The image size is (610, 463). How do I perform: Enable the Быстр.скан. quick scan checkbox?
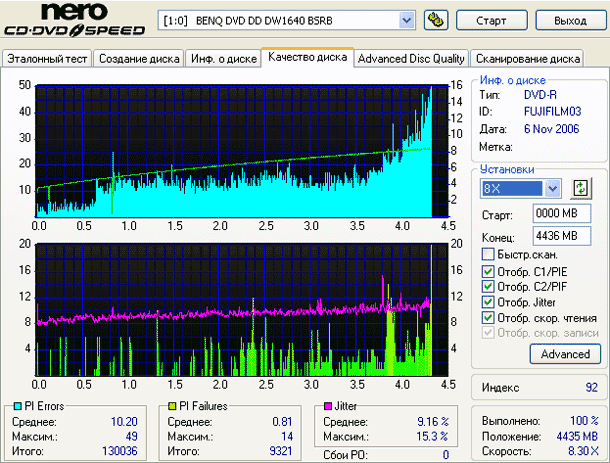[x=487, y=254]
